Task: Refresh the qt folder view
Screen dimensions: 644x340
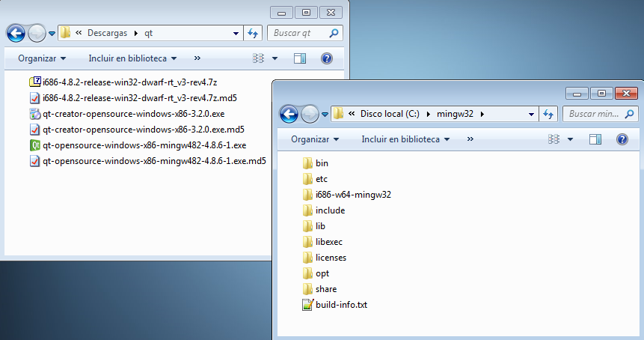Action: [x=253, y=33]
